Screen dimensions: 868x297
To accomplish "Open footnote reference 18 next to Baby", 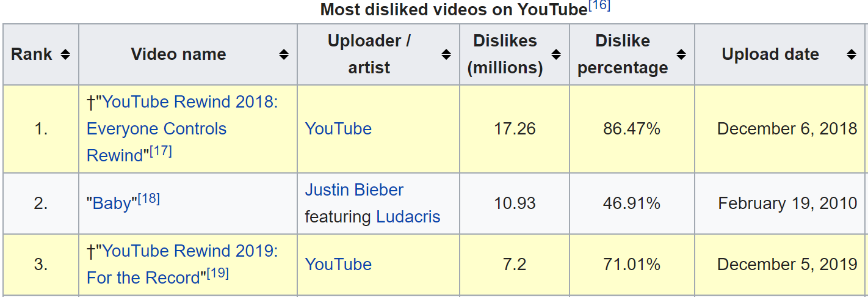I will point(148,198).
